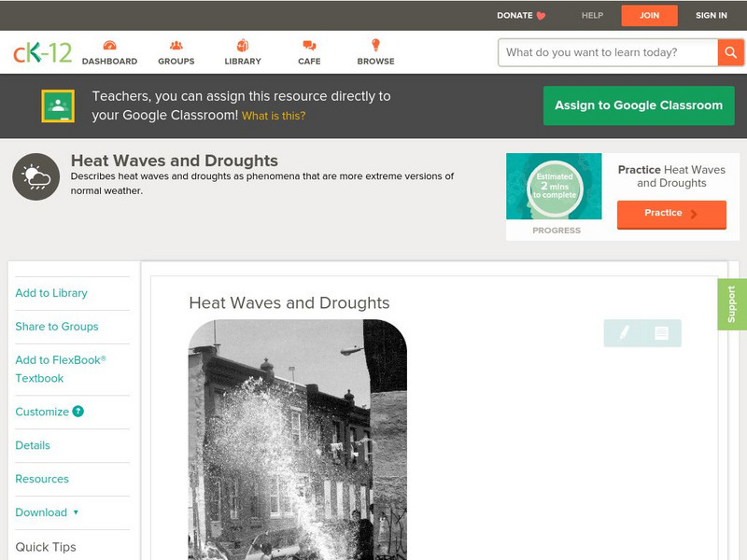Open the Dashboard gauge icon
The width and height of the screenshot is (747, 560).
pyautogui.click(x=111, y=44)
